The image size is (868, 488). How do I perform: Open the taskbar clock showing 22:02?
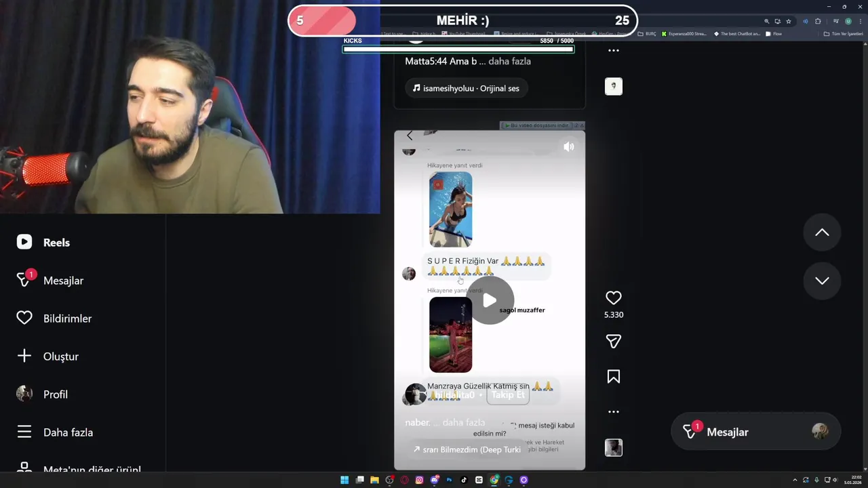pyautogui.click(x=852, y=480)
